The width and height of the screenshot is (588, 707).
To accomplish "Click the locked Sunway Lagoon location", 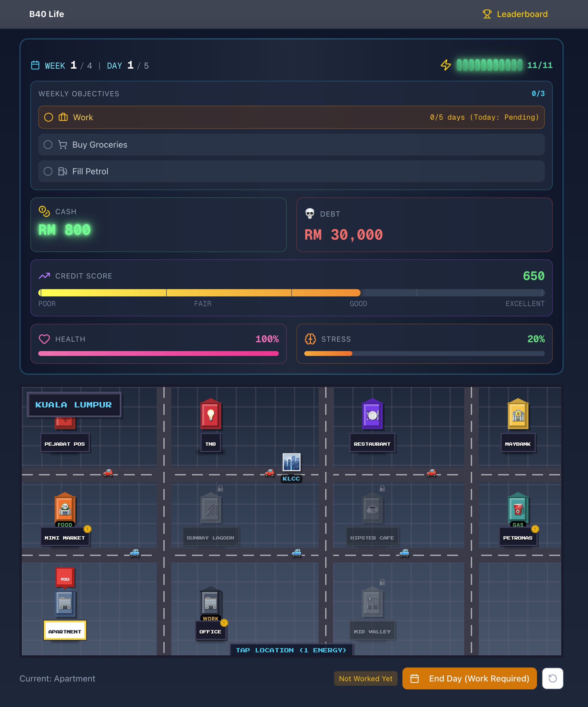I will coord(210,509).
